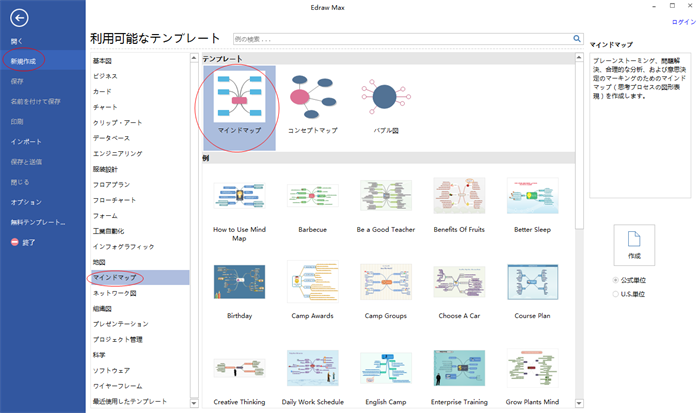
Task: Open the Course Plan example
Action: [x=532, y=282]
